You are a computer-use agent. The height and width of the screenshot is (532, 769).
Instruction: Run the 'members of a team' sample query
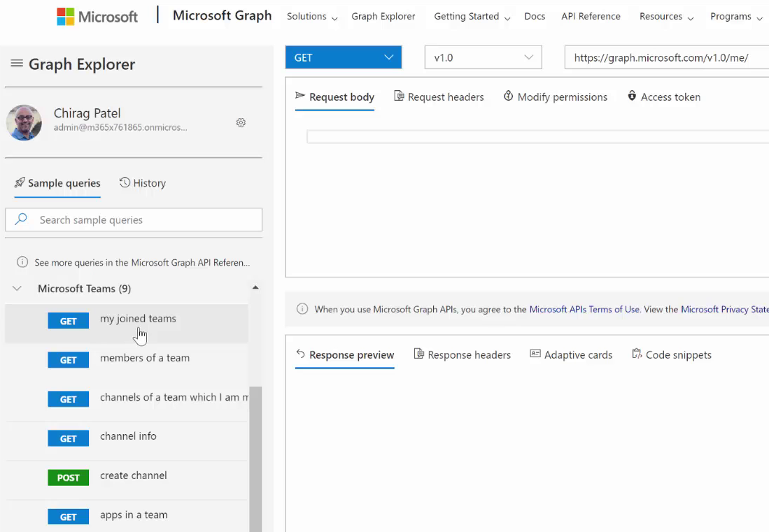tap(127, 363)
